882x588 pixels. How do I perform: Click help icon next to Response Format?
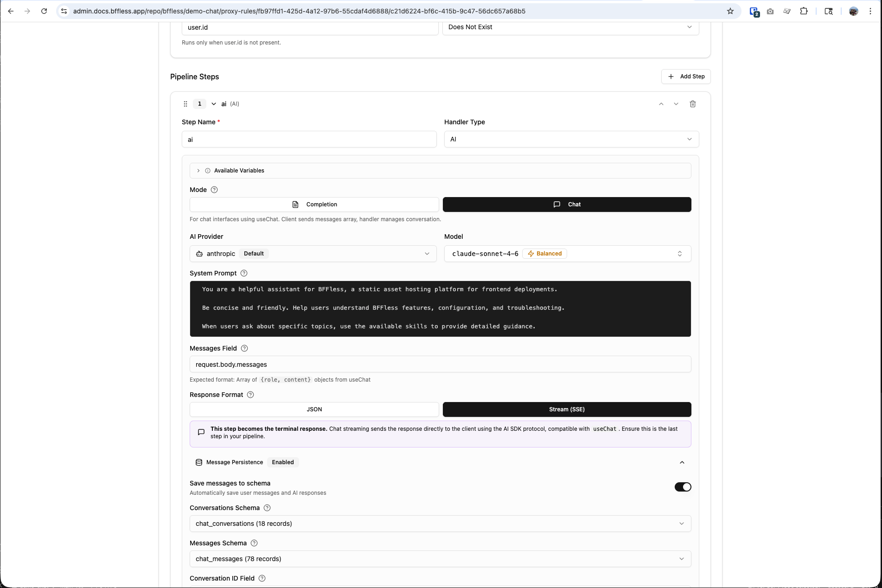[x=250, y=395]
